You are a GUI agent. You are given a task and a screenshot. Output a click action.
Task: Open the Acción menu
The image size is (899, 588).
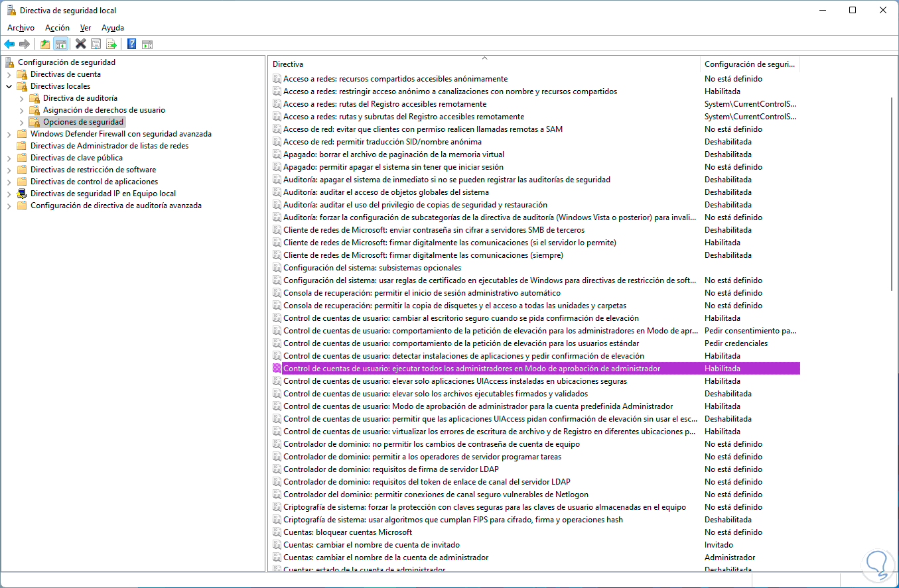(x=57, y=28)
